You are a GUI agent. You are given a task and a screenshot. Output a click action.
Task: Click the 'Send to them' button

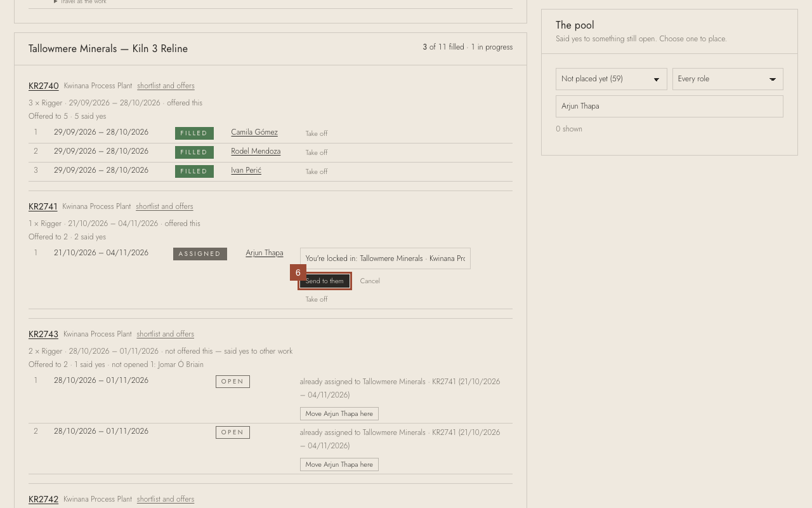[325, 281]
